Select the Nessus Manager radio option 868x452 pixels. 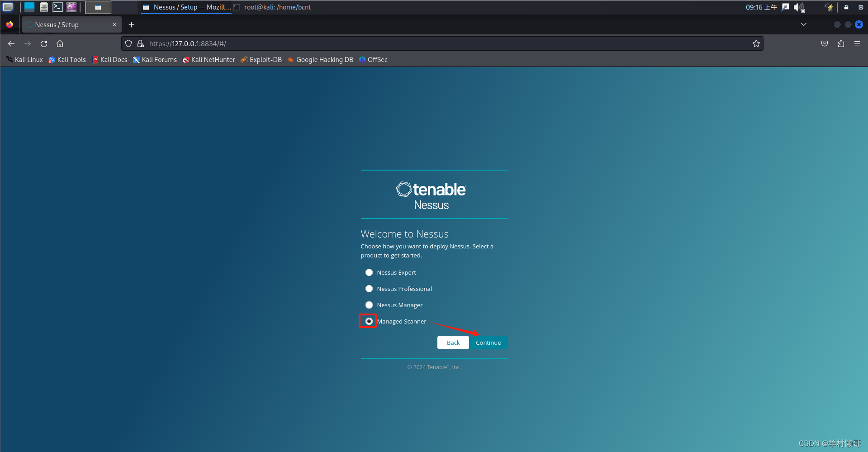[369, 305]
